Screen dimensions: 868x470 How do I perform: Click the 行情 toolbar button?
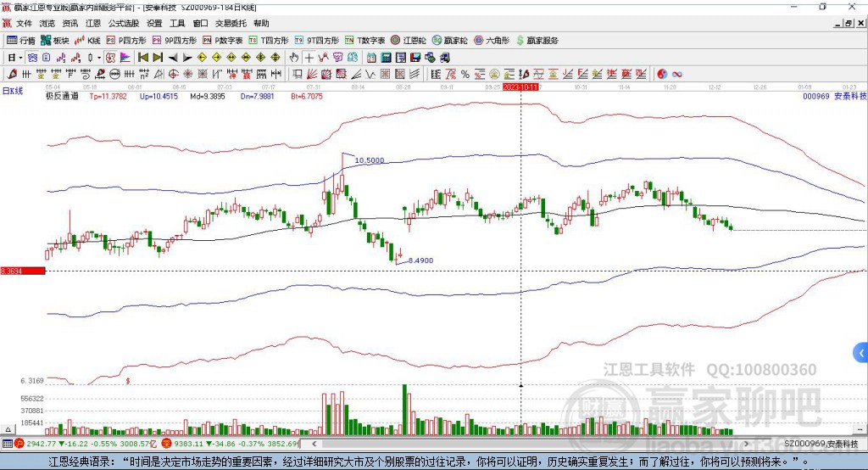(x=21, y=41)
